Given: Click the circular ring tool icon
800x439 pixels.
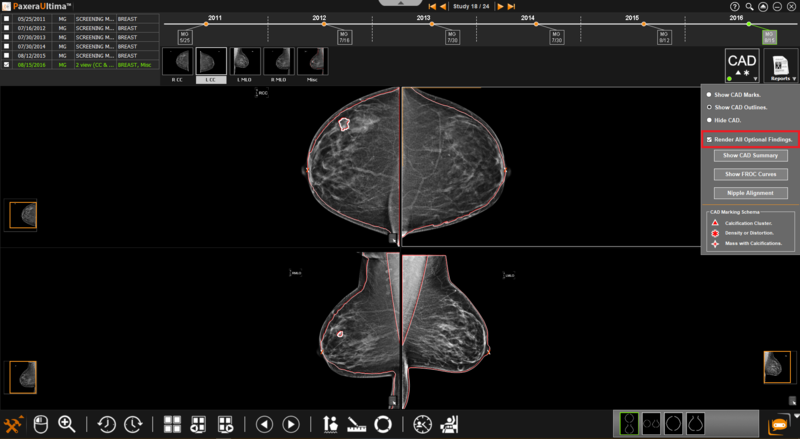Looking at the screenshot, I should coord(382,424).
